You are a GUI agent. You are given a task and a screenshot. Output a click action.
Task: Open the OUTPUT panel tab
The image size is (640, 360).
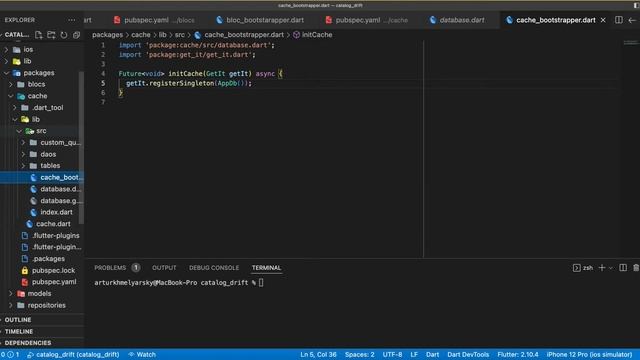pos(164,268)
